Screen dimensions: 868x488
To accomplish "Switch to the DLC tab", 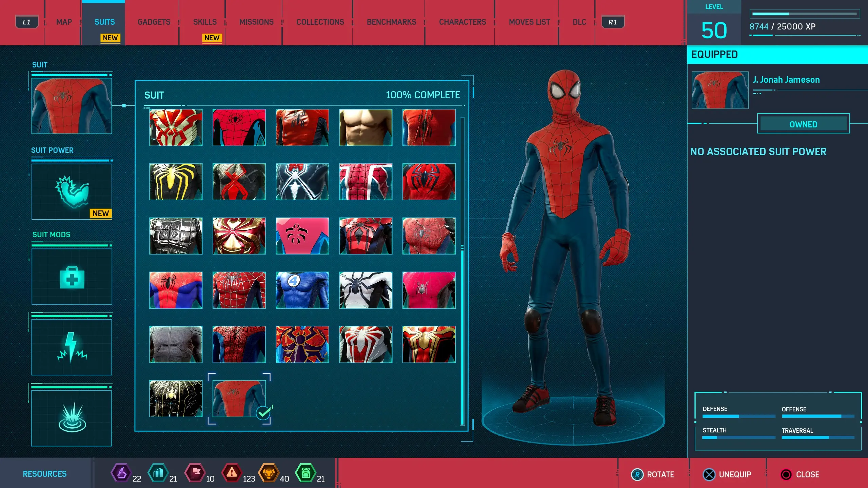I will pos(579,22).
